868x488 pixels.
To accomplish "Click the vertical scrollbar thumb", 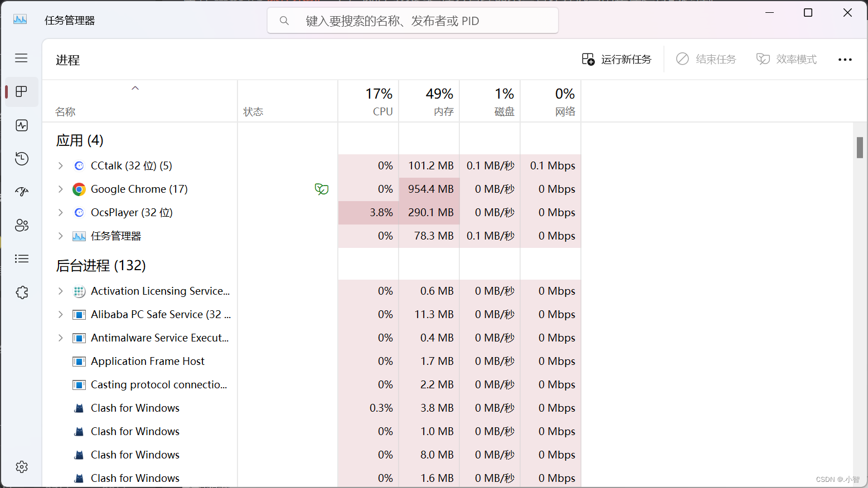I will pos(860,148).
